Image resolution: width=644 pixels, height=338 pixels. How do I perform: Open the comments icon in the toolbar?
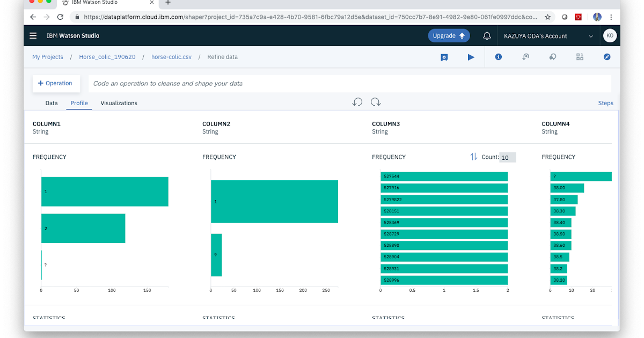click(552, 57)
